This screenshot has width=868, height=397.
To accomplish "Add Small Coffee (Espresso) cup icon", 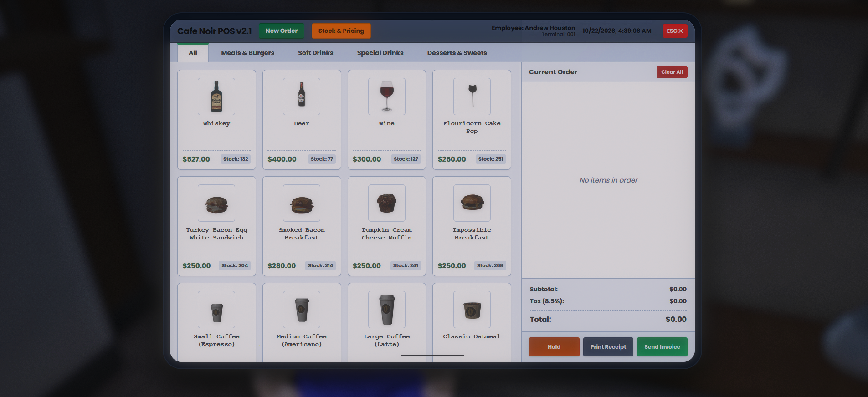I will click(x=216, y=310).
